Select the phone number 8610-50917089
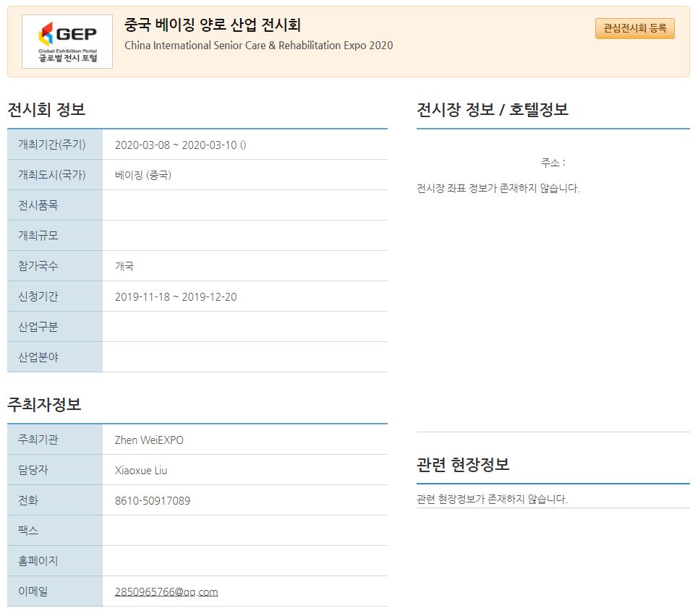Viewport: 698px width, 616px height. [x=153, y=501]
